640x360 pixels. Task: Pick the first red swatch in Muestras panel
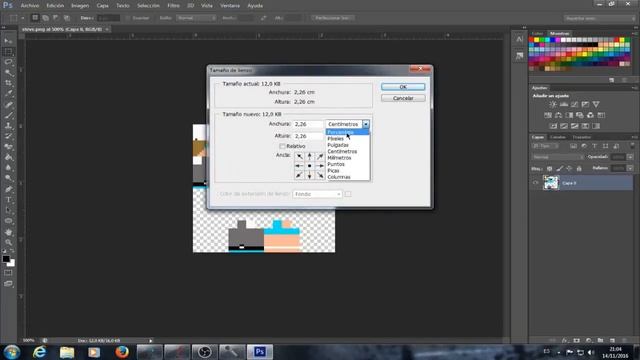tap(531, 40)
